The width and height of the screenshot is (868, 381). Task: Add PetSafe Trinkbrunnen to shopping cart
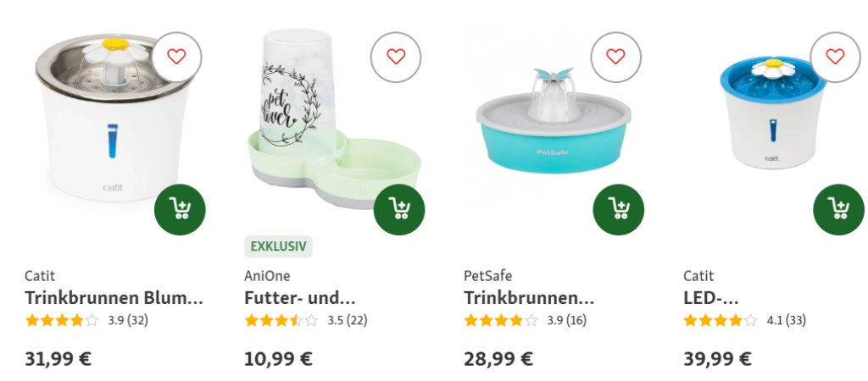[x=618, y=210]
